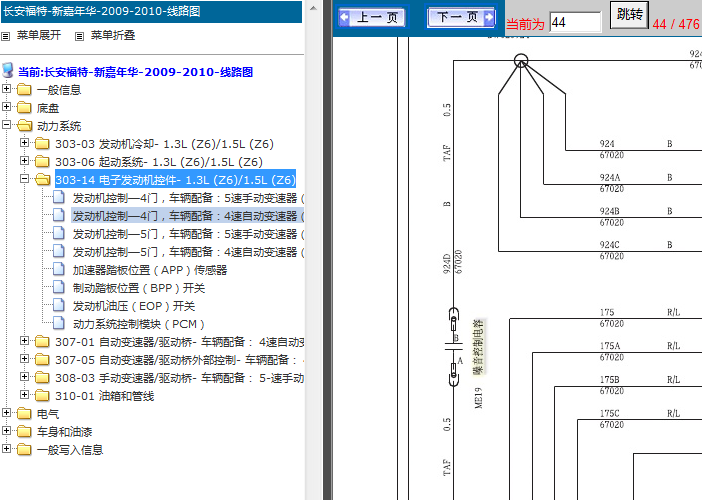
Task: Go to previous page with 上一页 button
Action: point(372,17)
